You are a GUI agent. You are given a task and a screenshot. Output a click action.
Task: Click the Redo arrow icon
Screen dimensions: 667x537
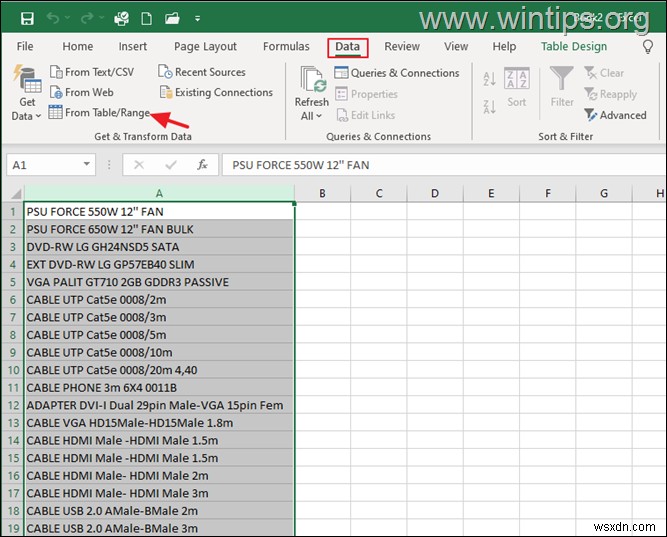(x=87, y=18)
